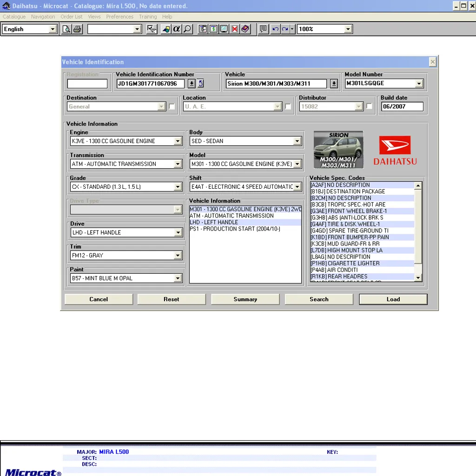Click the monitor screen toolbar icon
This screenshot has height=476, width=476.
coord(224,29)
